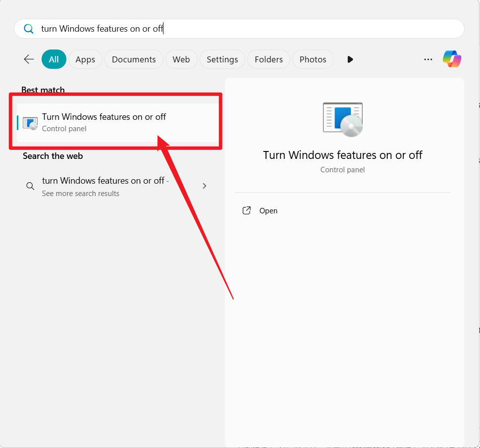This screenshot has width=480, height=448.
Task: Expand web result with chevron arrow
Action: pos(205,186)
